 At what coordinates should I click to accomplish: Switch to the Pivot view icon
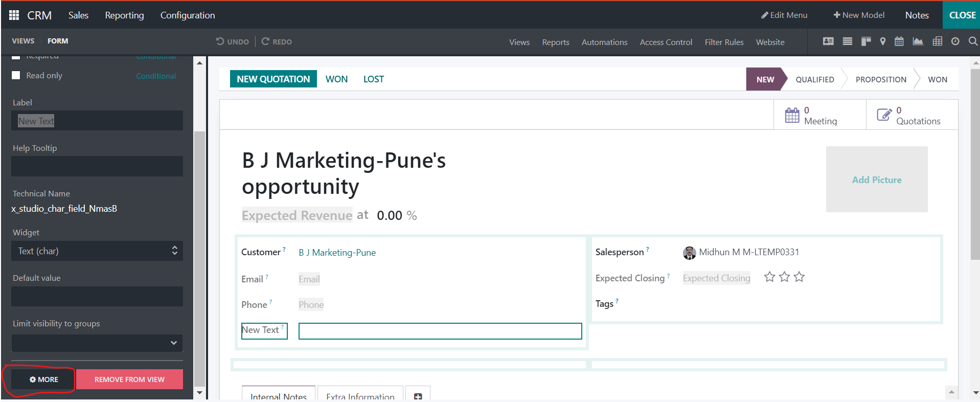[x=937, y=41]
